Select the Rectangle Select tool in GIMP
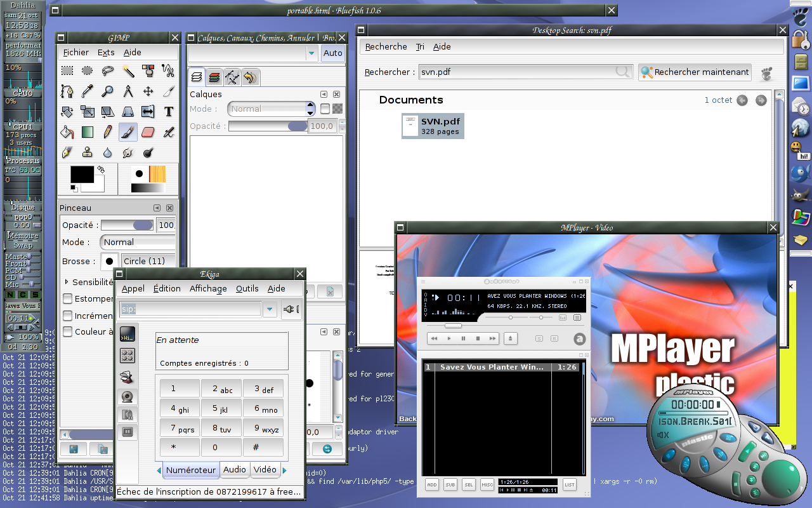Image resolution: width=812 pixels, height=508 pixels. pos(67,70)
